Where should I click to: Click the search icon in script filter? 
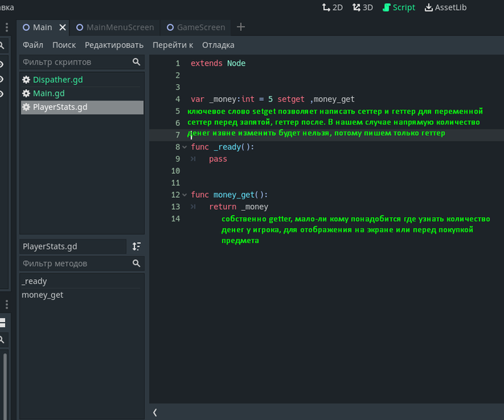[136, 63]
